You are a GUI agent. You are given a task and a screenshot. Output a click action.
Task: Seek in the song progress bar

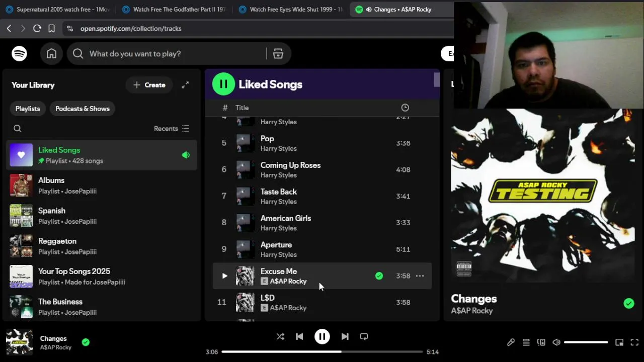tap(322, 352)
